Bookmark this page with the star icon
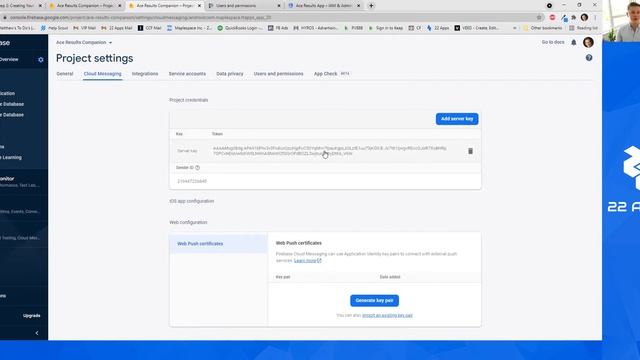The image size is (640, 360). [x=539, y=18]
